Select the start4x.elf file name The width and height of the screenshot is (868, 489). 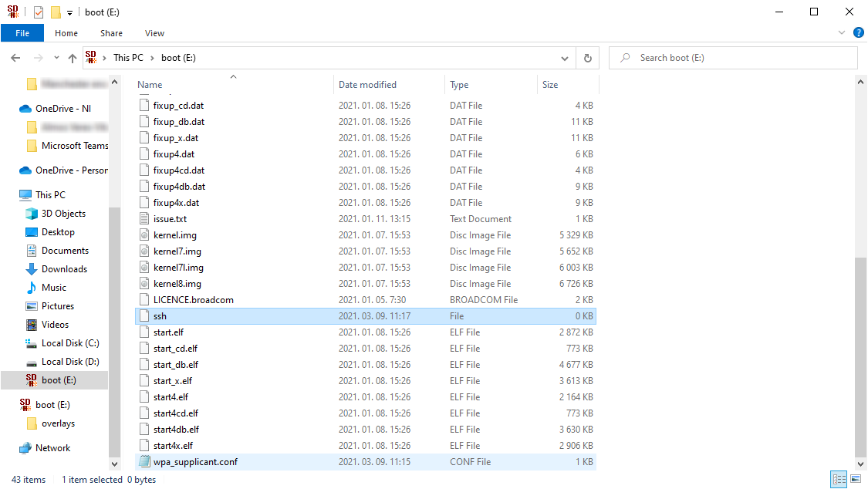pos(174,445)
